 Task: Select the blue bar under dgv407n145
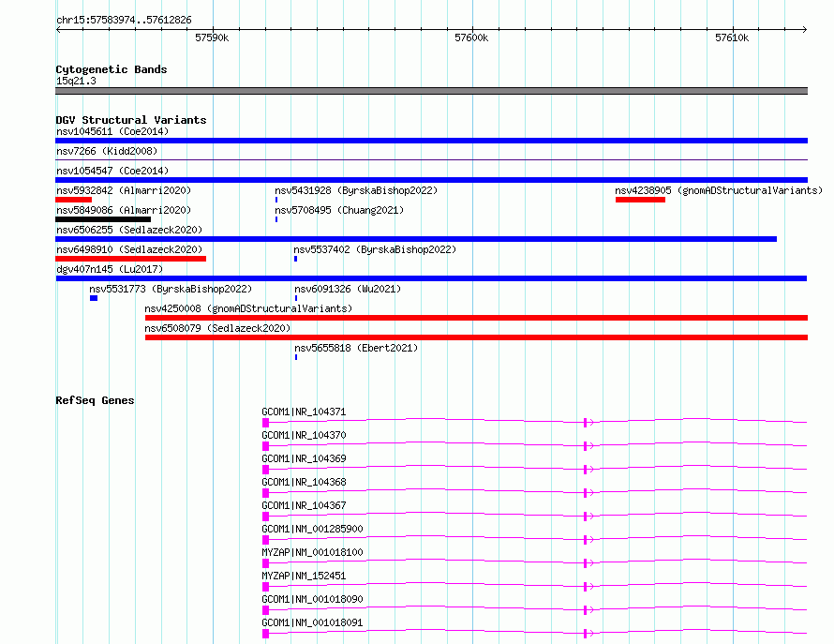tap(431, 278)
